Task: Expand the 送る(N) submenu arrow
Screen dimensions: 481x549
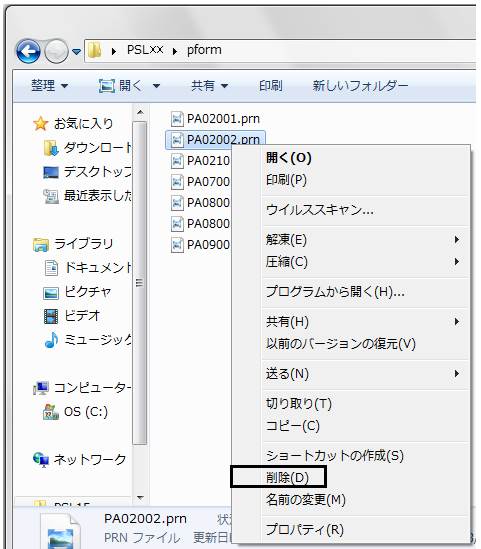Action: coord(456,374)
